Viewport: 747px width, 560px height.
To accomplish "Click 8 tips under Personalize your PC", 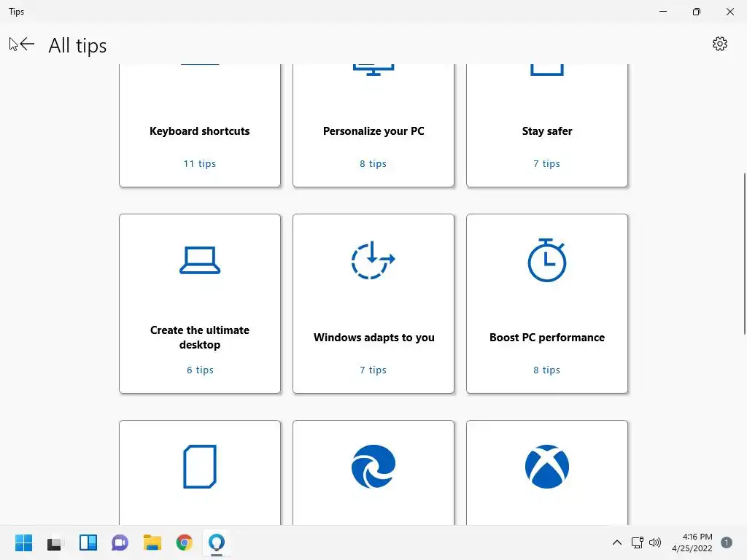I will pyautogui.click(x=373, y=163).
